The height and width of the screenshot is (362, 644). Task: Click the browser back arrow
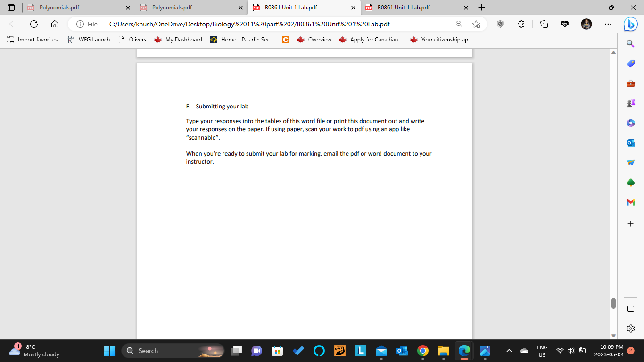(x=13, y=24)
